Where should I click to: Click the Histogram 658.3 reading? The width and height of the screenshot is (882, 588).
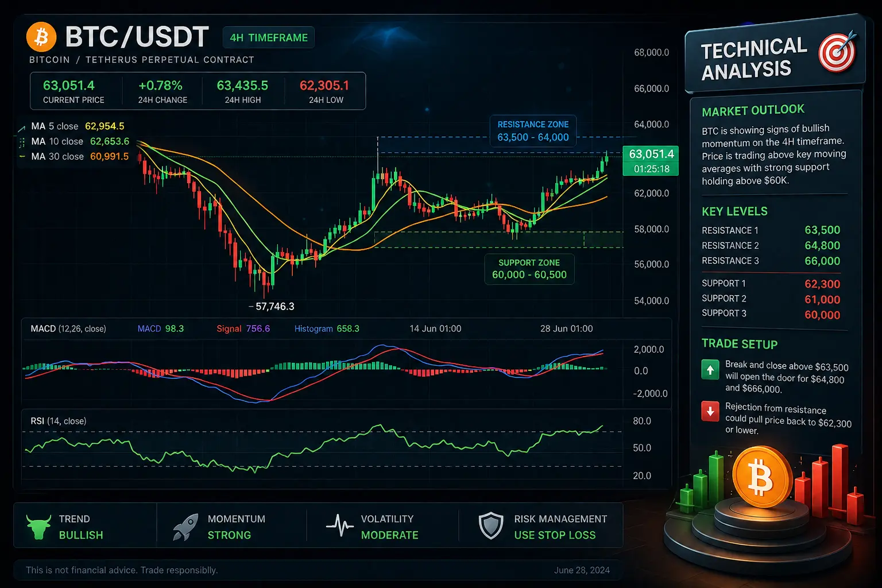[x=327, y=329]
